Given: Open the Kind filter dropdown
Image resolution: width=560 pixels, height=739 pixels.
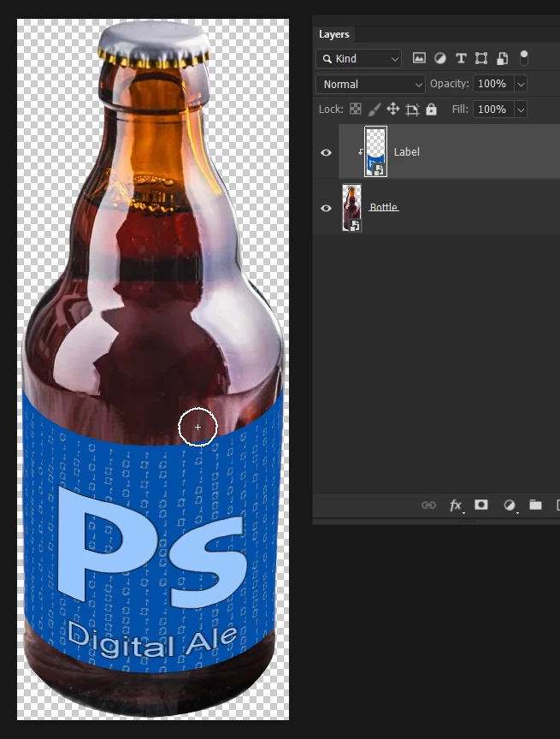Looking at the screenshot, I should click(x=359, y=58).
